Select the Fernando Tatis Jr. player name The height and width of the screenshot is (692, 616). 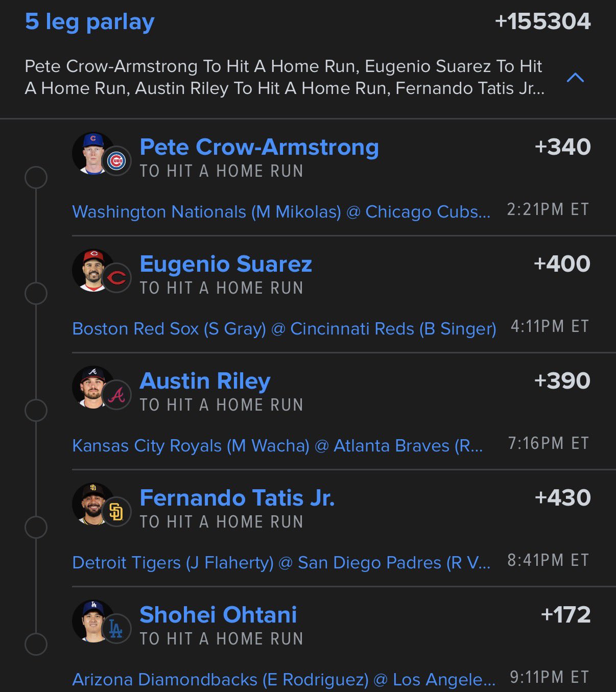point(237,498)
